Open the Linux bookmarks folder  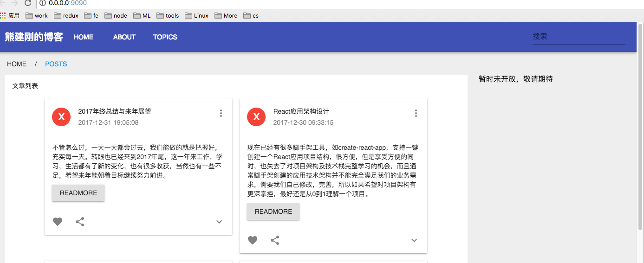(197, 15)
